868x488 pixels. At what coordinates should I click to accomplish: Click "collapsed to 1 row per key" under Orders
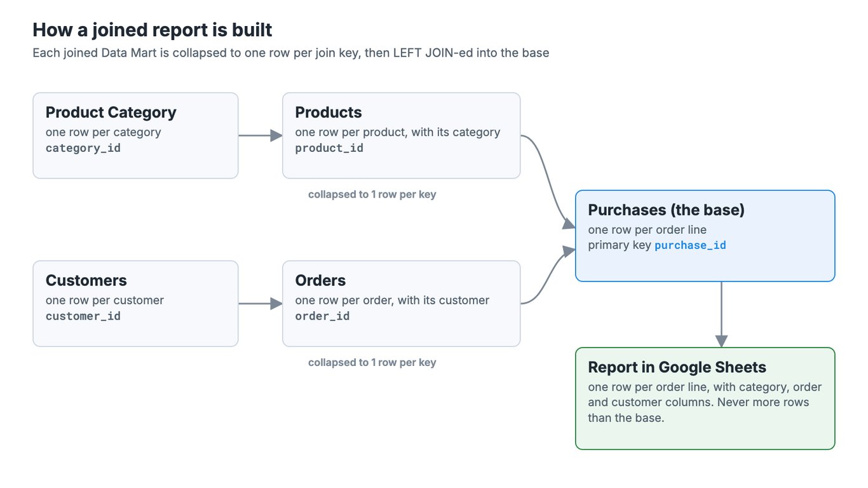pyautogui.click(x=372, y=363)
